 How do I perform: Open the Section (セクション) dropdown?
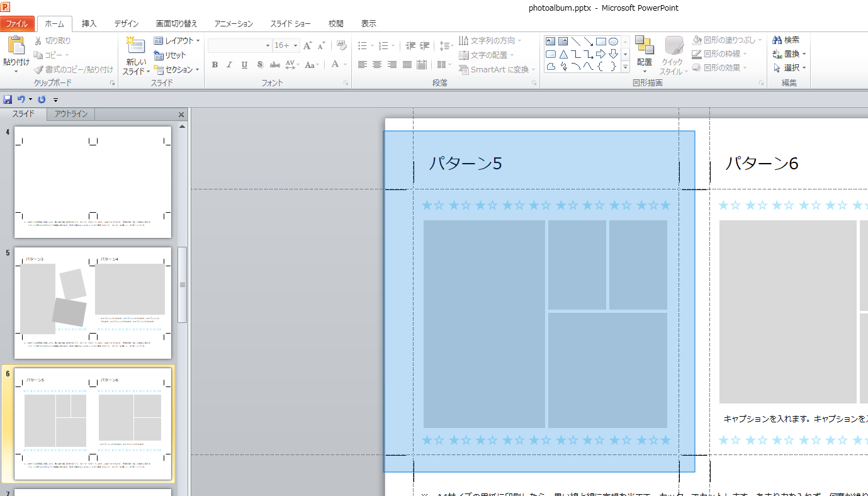coord(176,70)
